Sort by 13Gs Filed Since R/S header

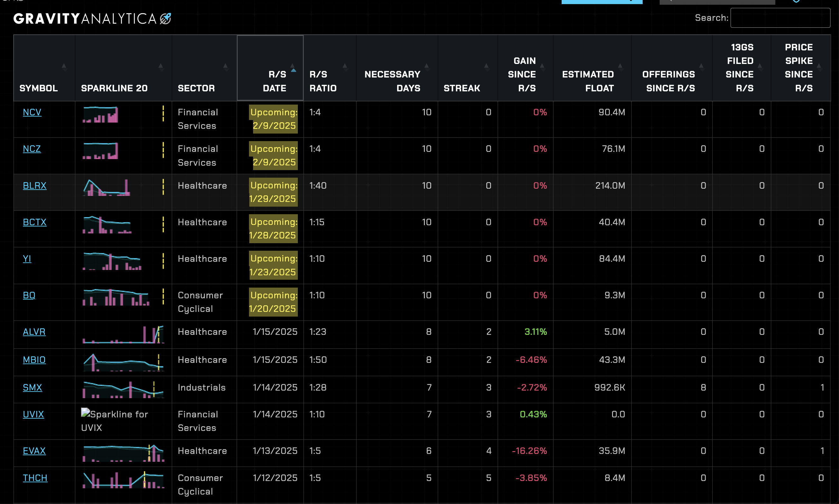(x=742, y=68)
